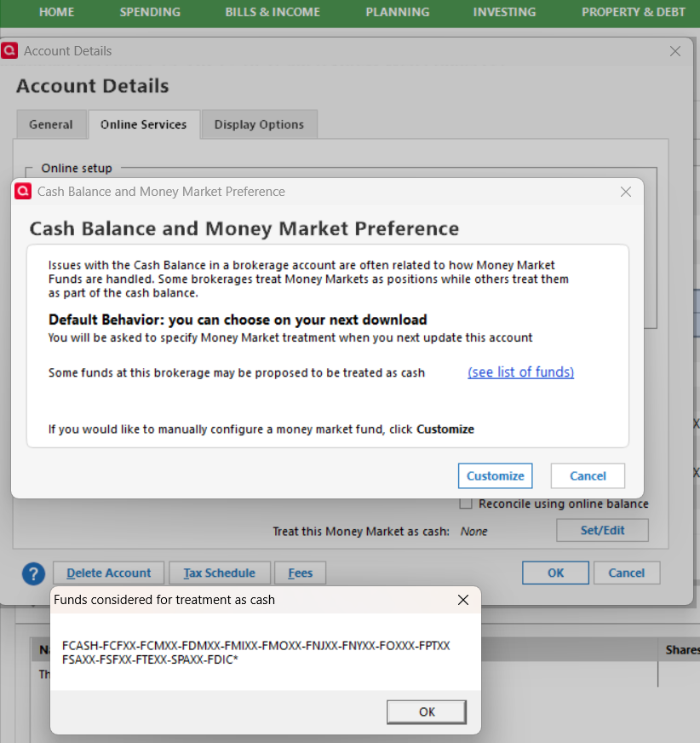This screenshot has height=743, width=700.
Task: Confirm Account Details with OK
Action: tap(555, 573)
